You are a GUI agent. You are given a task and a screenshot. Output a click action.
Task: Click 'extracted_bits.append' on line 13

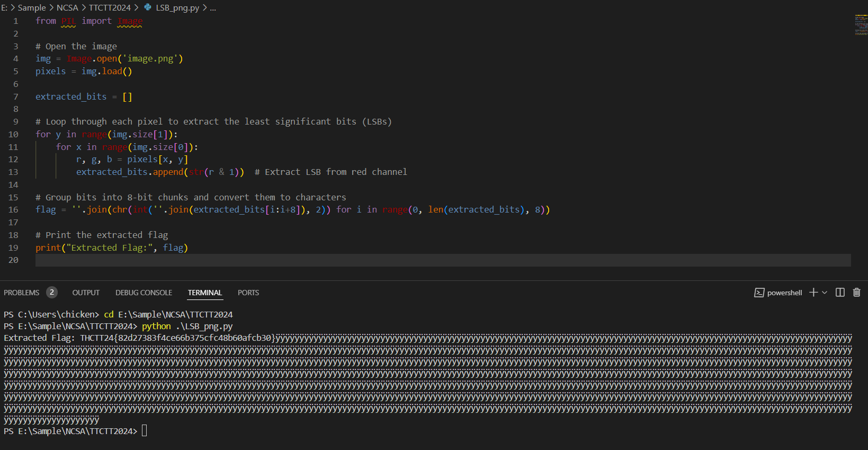pos(130,172)
